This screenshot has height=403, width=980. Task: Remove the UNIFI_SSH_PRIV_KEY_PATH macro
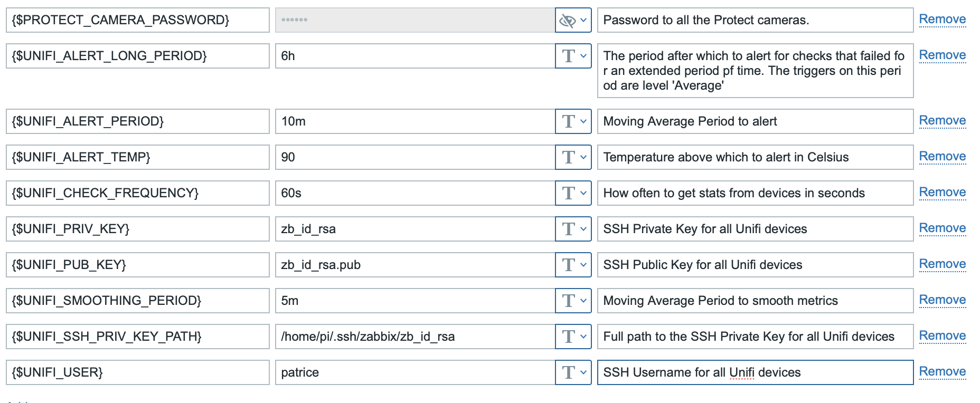click(943, 336)
